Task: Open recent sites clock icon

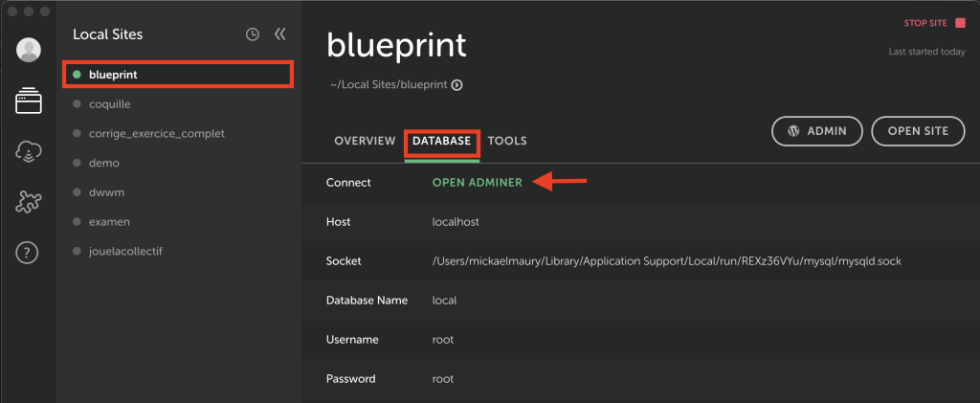Action: (x=252, y=34)
